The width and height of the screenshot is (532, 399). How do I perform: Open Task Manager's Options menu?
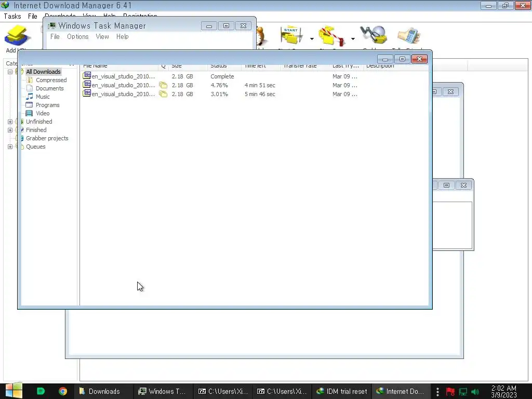pos(78,37)
